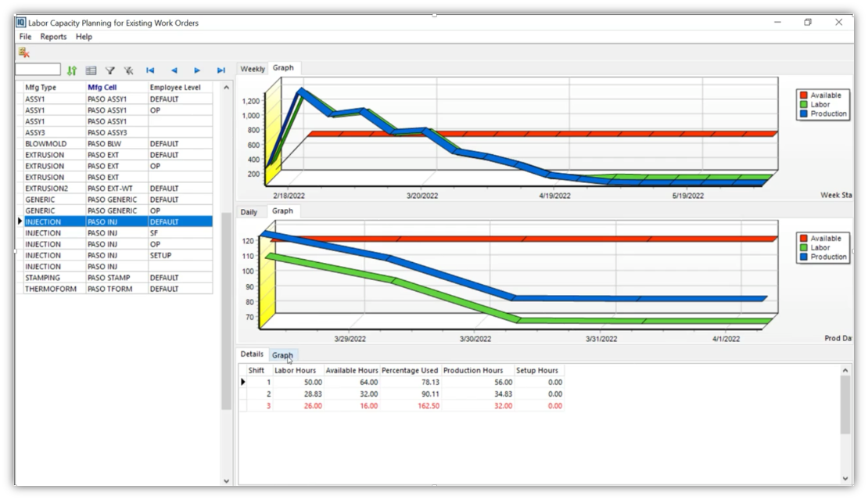
Task: Open the grid view icon
Action: click(91, 70)
